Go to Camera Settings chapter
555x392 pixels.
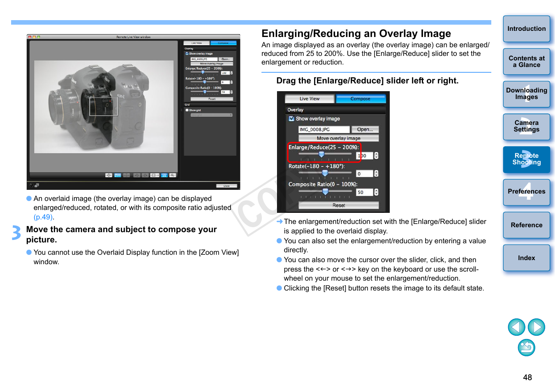[x=527, y=127]
